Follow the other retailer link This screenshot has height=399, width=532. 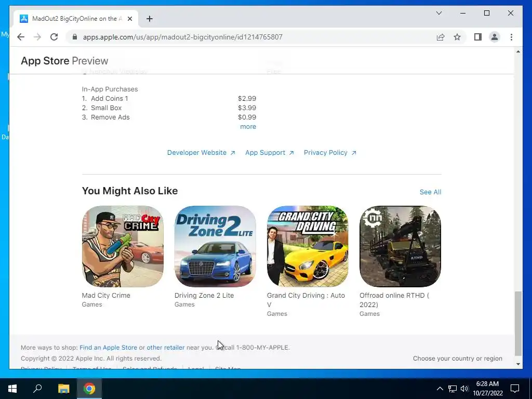tap(166, 348)
